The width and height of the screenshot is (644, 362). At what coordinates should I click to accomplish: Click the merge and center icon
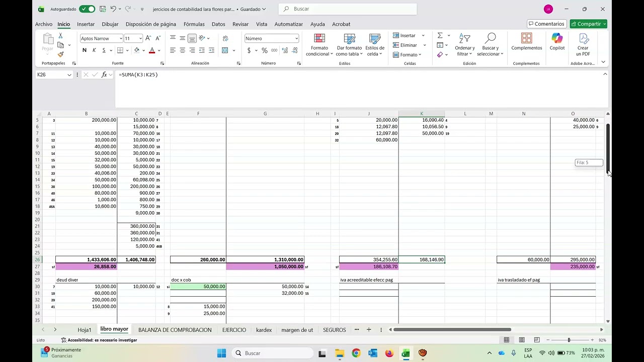coord(225,50)
